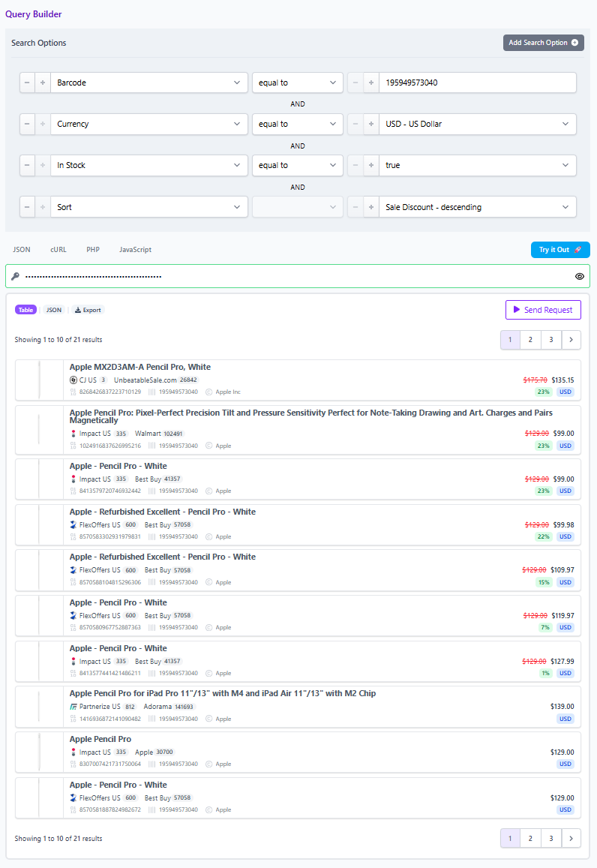Switch to the cURL code tab

pyautogui.click(x=58, y=250)
